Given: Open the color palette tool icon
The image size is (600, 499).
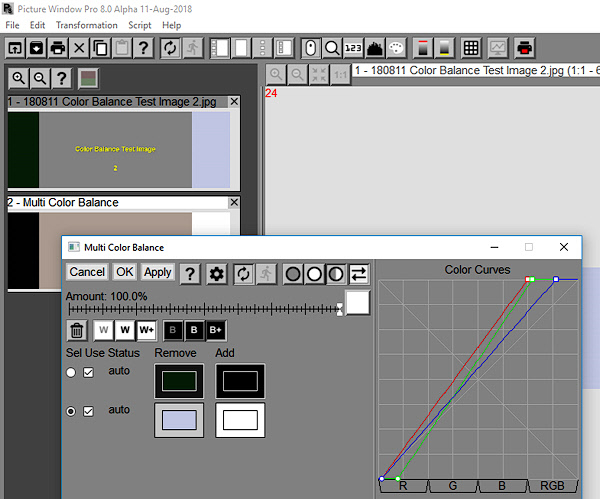Looking at the screenshot, I should click(396, 48).
